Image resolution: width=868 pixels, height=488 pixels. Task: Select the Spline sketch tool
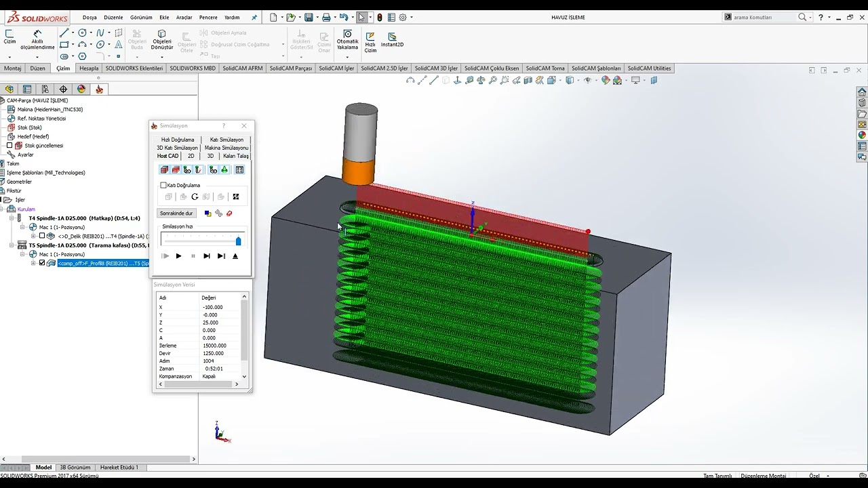point(100,33)
